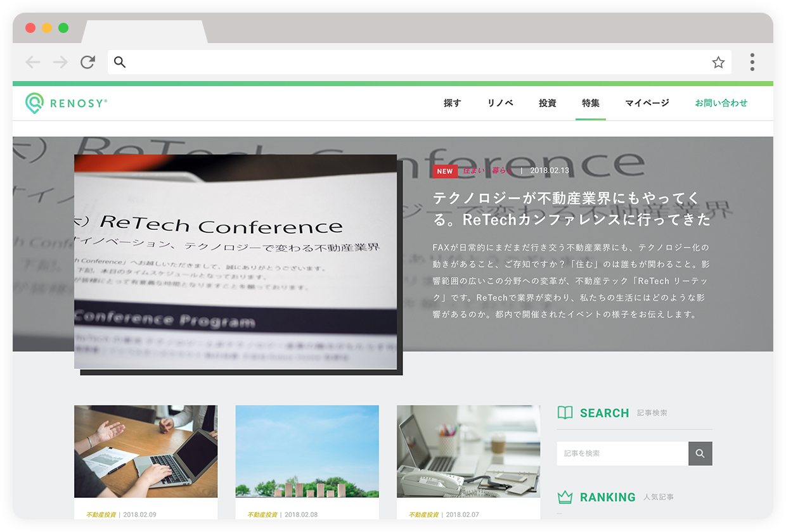Viewport: 786px width, 532px height.
Task: Click 不動産投資 tag dated 2018.02.09
Action: click(101, 515)
